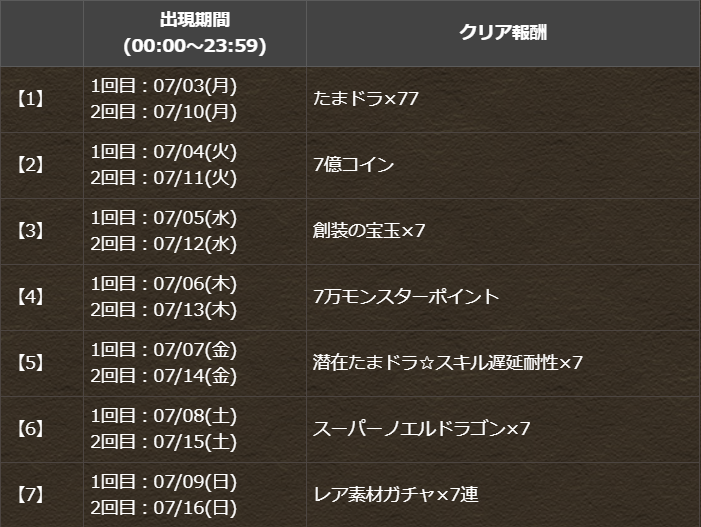Click 潜在たまドラ☆スキル遅延耐性×7 reward
Image resolution: width=701 pixels, height=527 pixels.
tap(448, 363)
